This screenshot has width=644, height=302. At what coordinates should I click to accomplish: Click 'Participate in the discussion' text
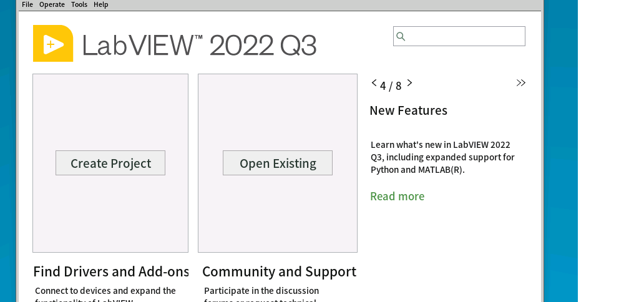coord(261,291)
